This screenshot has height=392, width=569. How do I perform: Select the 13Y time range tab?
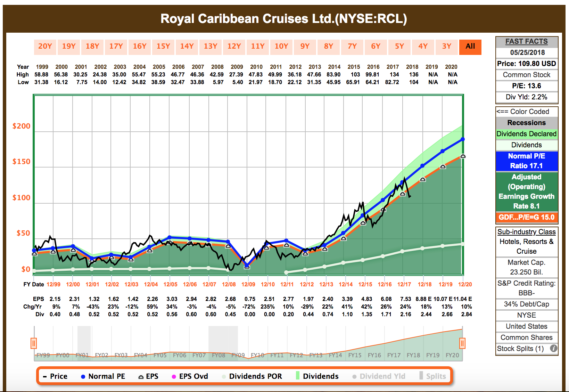[211, 47]
